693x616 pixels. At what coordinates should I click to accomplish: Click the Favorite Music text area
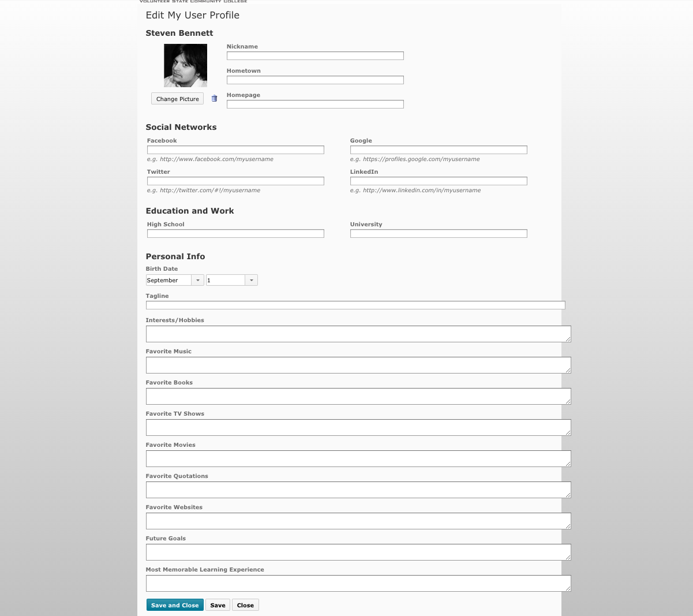[358, 365]
